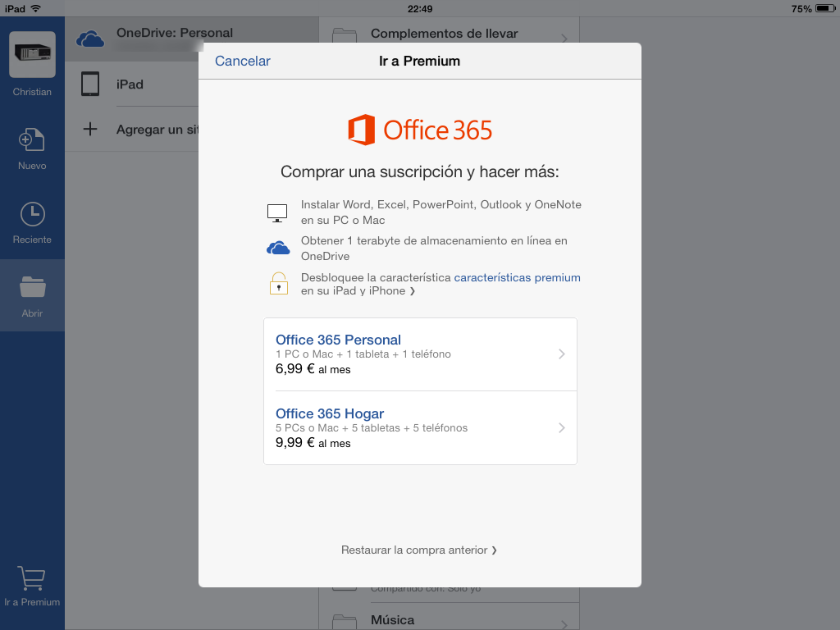Image resolution: width=840 pixels, height=630 pixels.
Task: Click 'Comprar una suscripción y hacer más:' heading
Action: pyautogui.click(x=419, y=172)
